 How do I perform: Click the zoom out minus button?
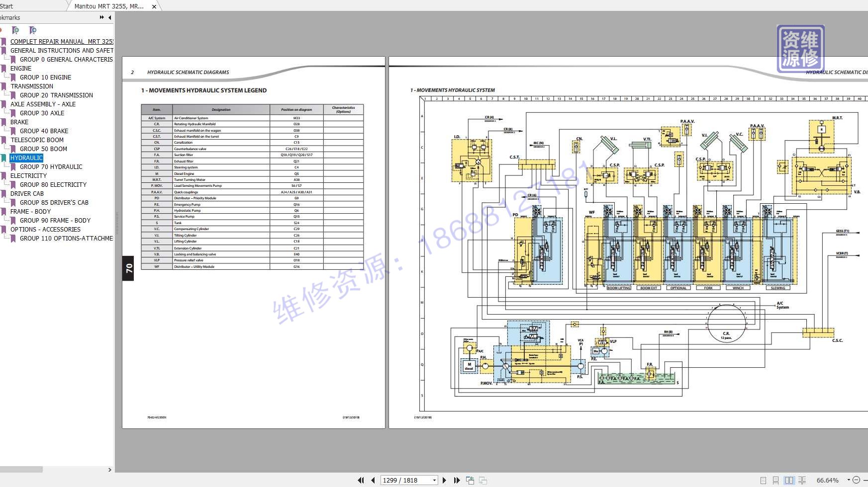coord(857,480)
